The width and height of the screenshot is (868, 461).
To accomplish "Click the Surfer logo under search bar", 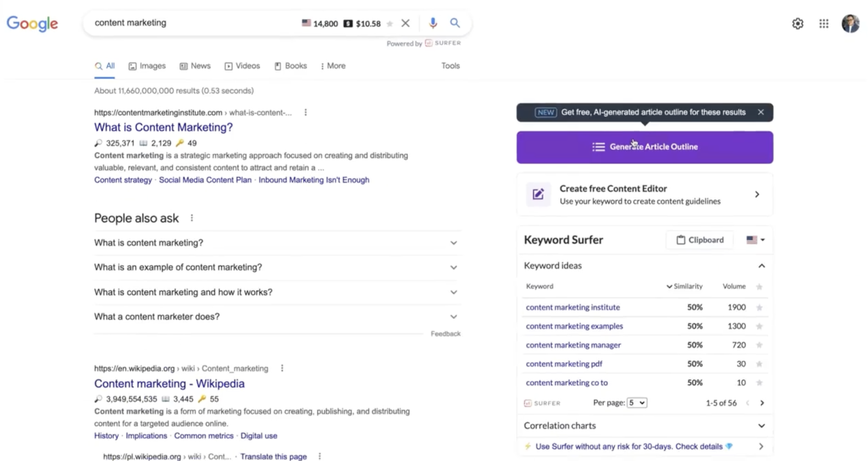I will pyautogui.click(x=443, y=43).
